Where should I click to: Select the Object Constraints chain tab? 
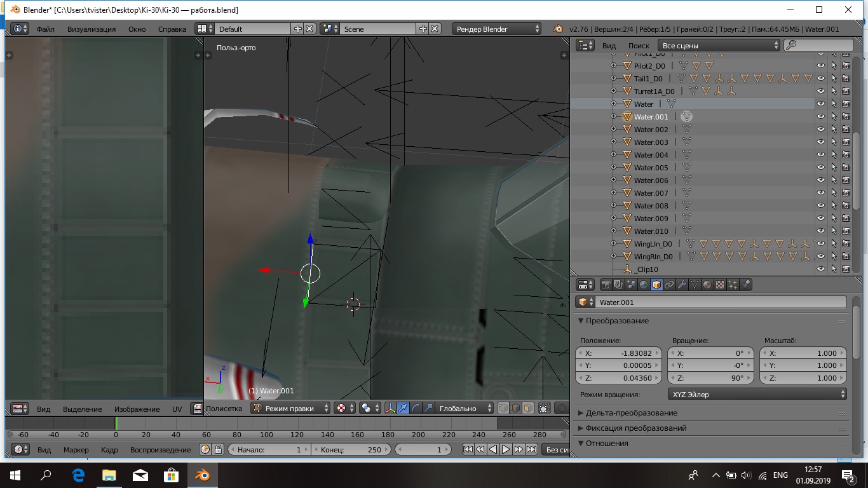[669, 285]
